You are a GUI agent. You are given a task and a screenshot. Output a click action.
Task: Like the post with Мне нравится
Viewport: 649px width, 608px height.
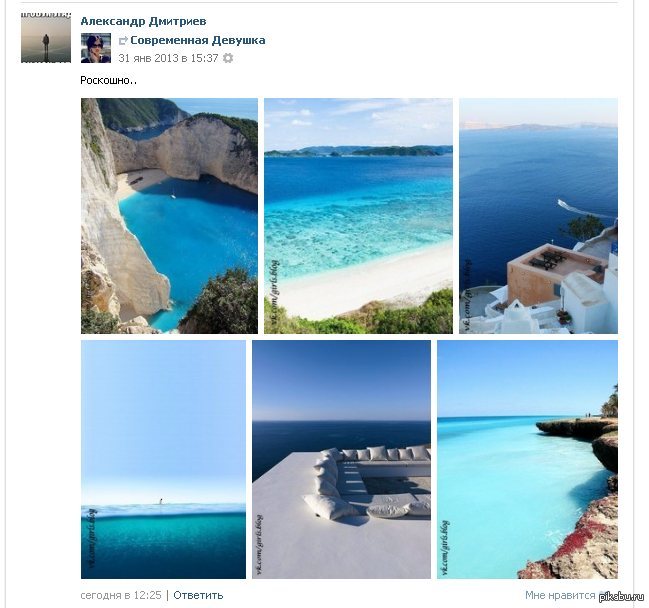560,595
